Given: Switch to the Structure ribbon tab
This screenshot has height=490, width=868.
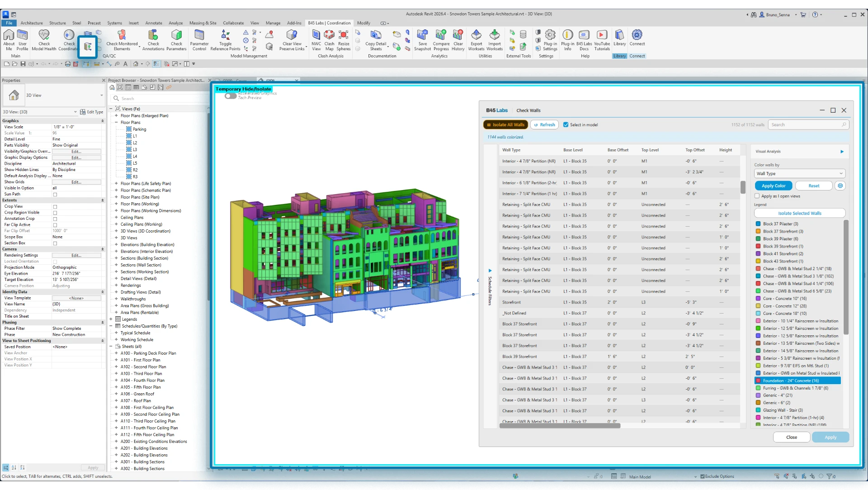Looking at the screenshot, I should (57, 23).
